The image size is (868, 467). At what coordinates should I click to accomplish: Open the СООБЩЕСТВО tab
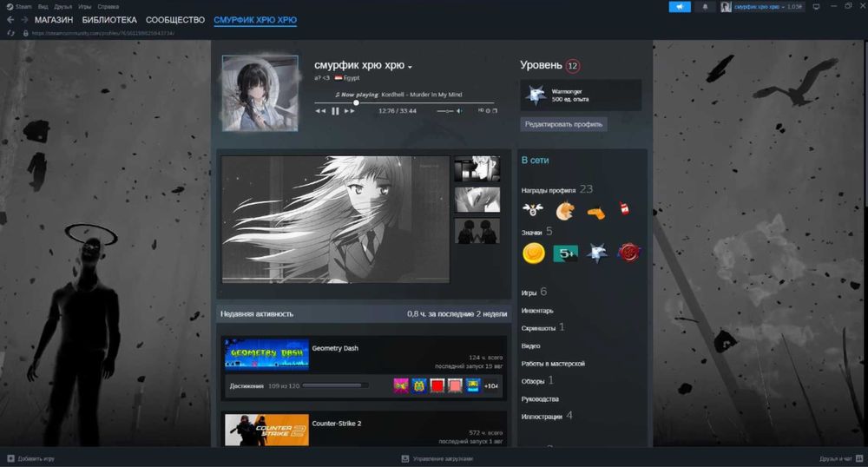[175, 20]
